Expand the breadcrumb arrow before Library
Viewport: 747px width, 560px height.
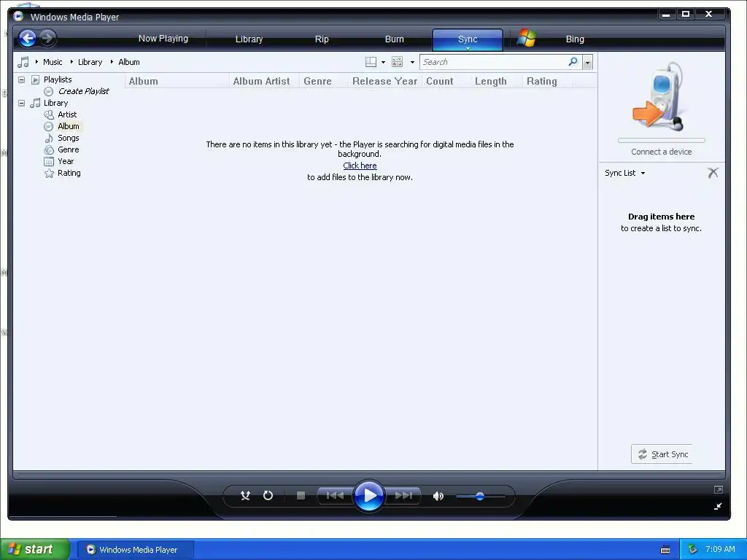71,62
